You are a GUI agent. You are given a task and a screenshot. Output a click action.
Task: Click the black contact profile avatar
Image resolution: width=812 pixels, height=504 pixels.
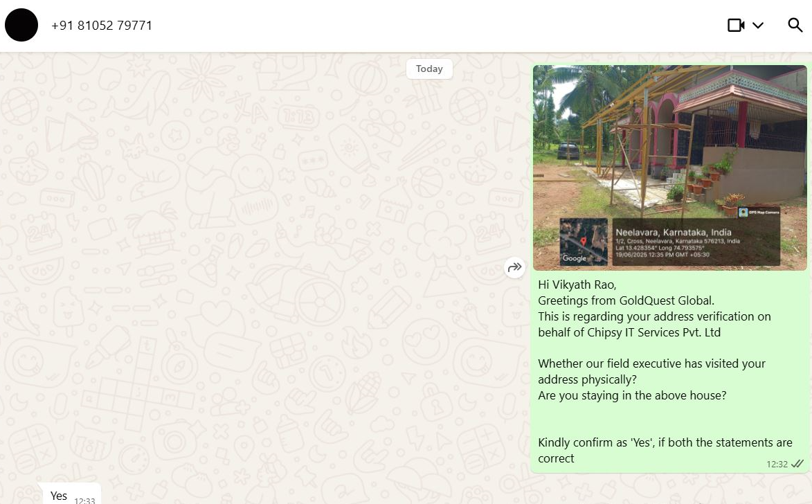(x=21, y=25)
